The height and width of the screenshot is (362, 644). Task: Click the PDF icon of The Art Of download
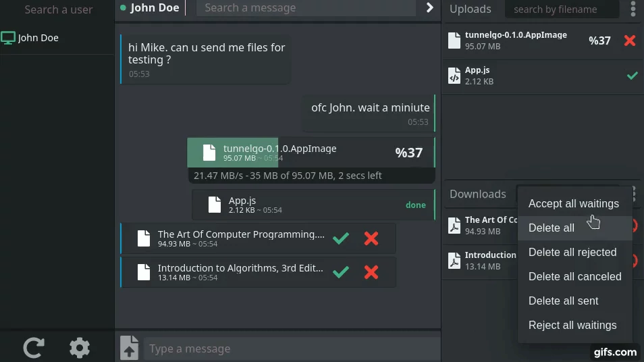coord(454,226)
